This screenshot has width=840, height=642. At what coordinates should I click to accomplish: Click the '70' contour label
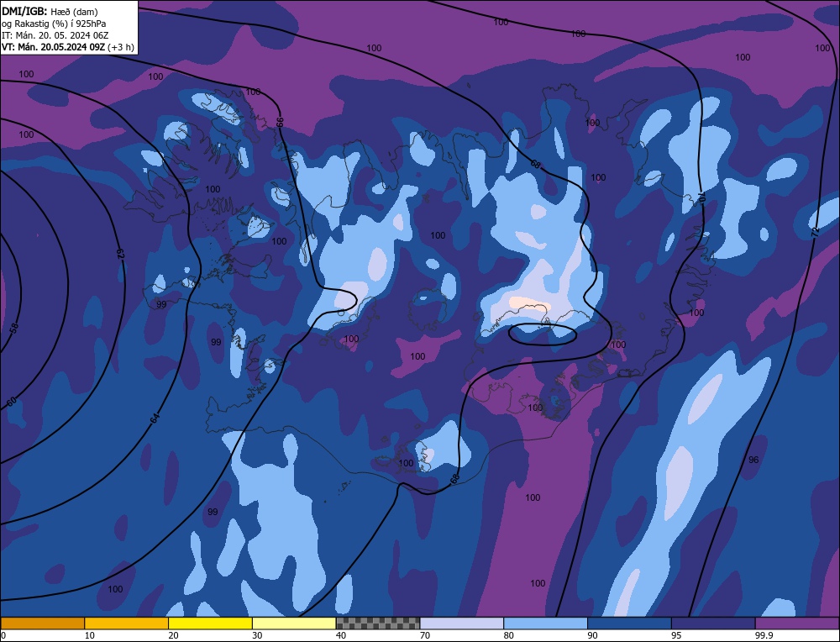701,197
